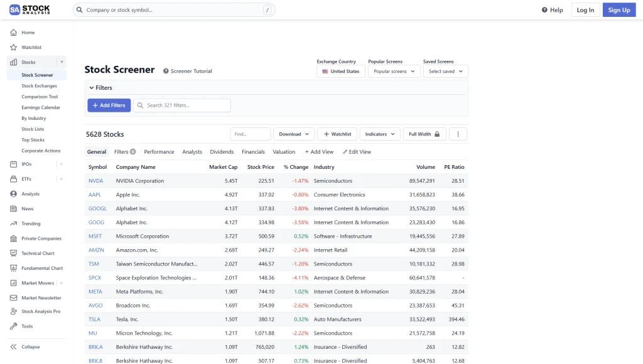643x364 pixels.
Task: Click the Full Width lock button
Action: pyautogui.click(x=424, y=134)
